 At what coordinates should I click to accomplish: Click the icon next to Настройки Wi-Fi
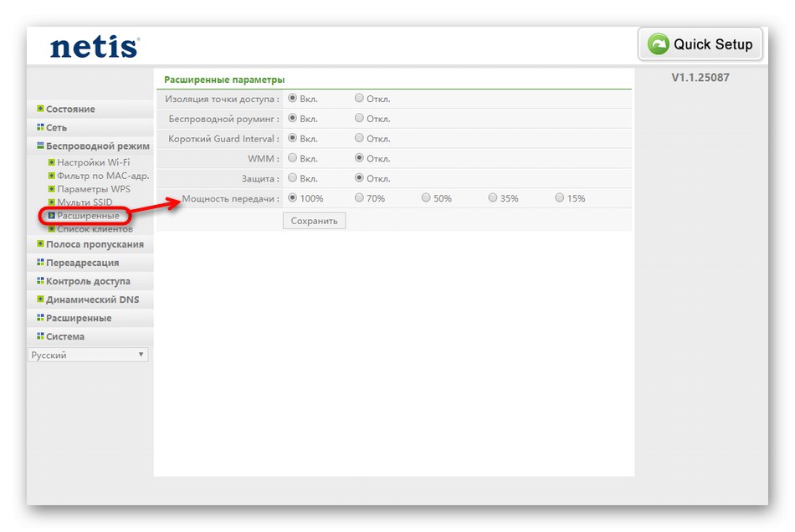point(51,162)
